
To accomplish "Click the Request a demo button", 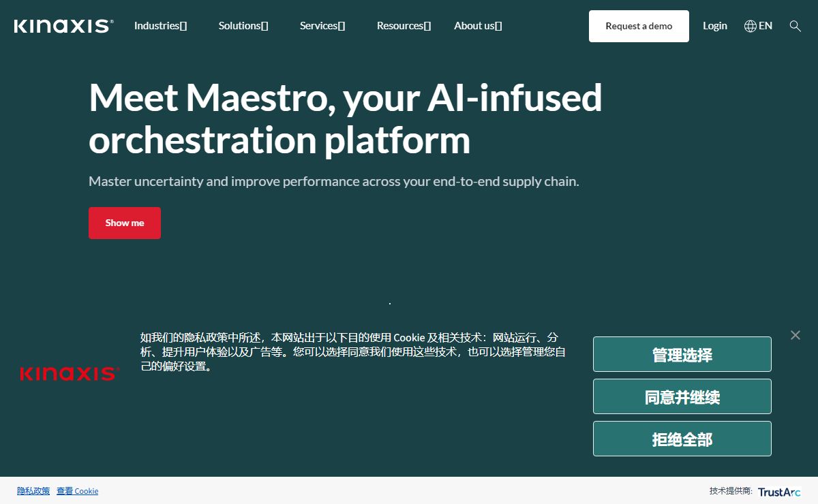I will [x=639, y=26].
